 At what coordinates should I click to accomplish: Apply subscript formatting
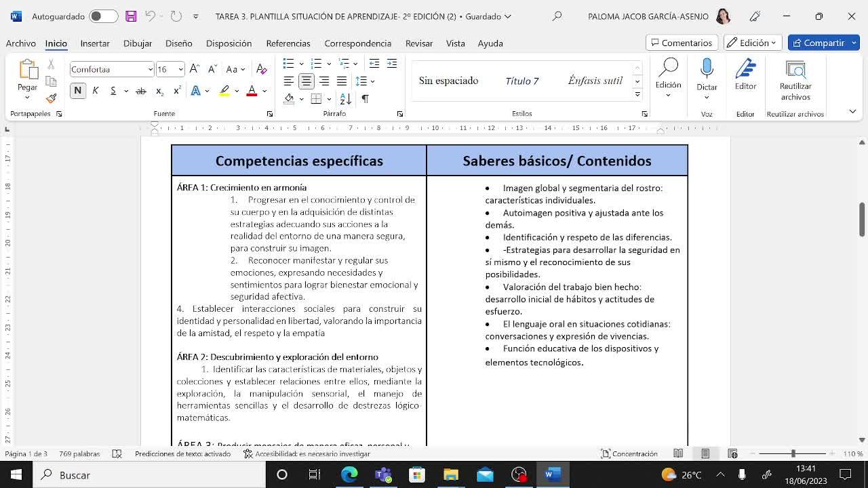[159, 91]
